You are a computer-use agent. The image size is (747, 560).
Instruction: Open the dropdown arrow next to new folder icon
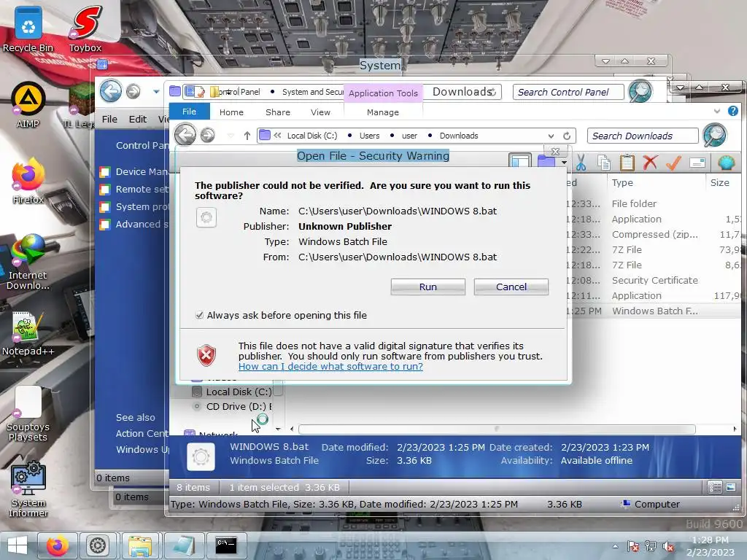pyautogui.click(x=564, y=163)
